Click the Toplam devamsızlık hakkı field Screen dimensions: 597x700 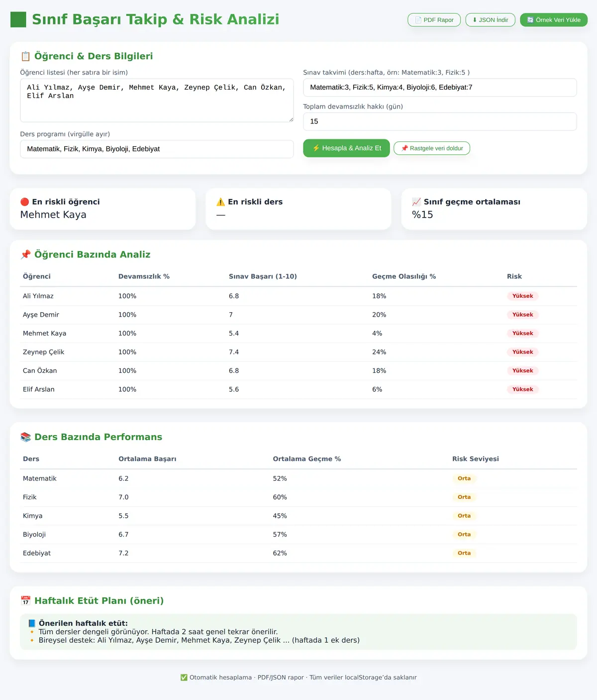click(x=440, y=121)
